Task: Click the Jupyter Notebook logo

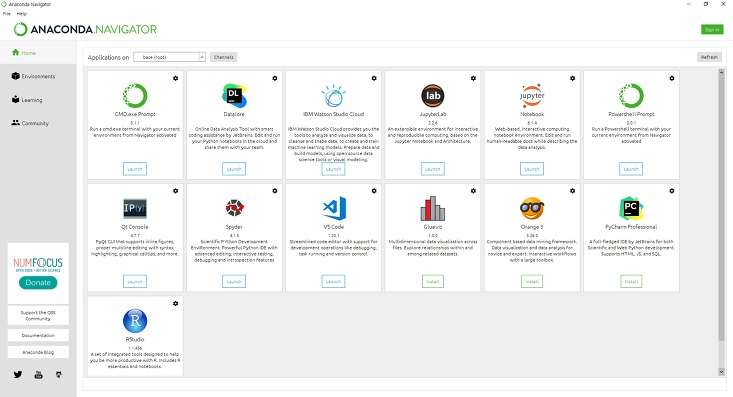Action: click(532, 95)
